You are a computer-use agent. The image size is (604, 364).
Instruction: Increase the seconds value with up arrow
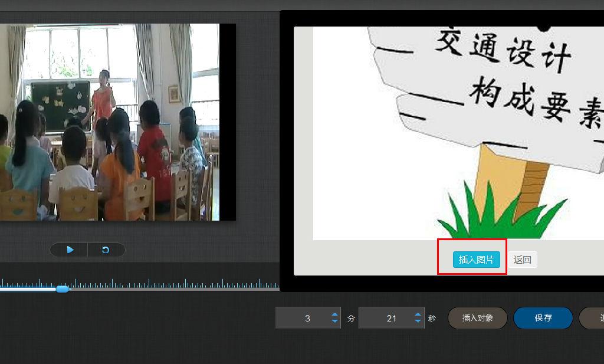click(x=418, y=314)
